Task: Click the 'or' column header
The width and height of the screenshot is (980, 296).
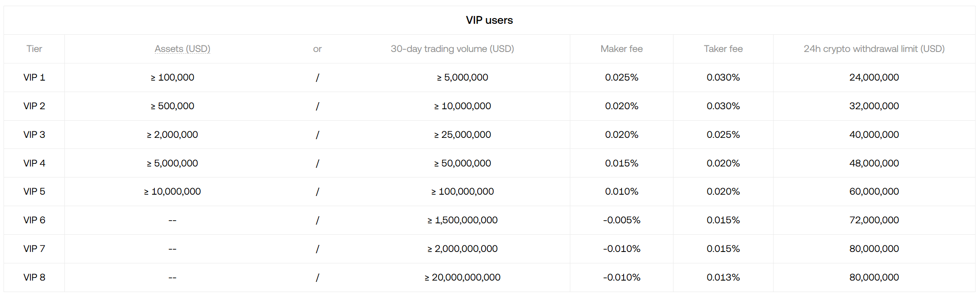Action: click(317, 49)
